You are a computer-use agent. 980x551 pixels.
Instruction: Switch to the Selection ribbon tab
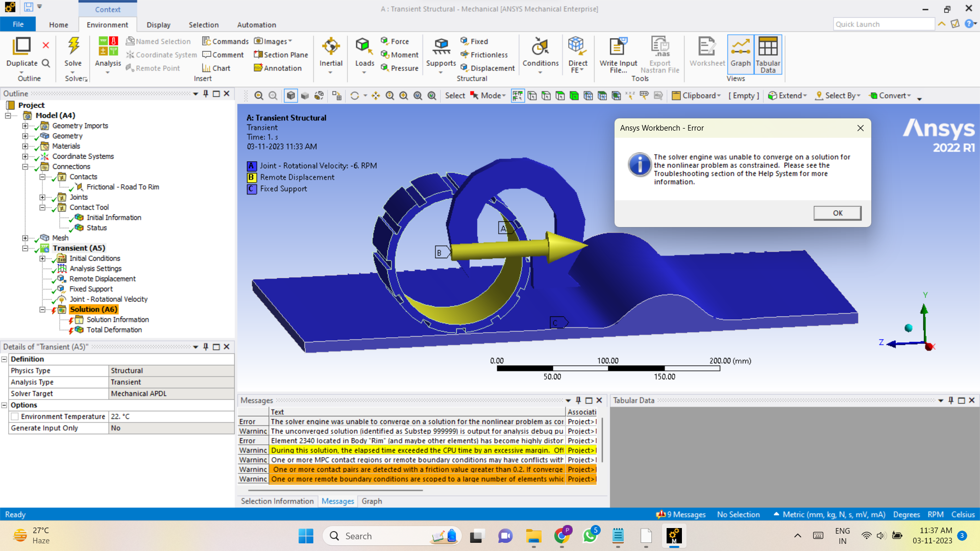tap(203, 24)
